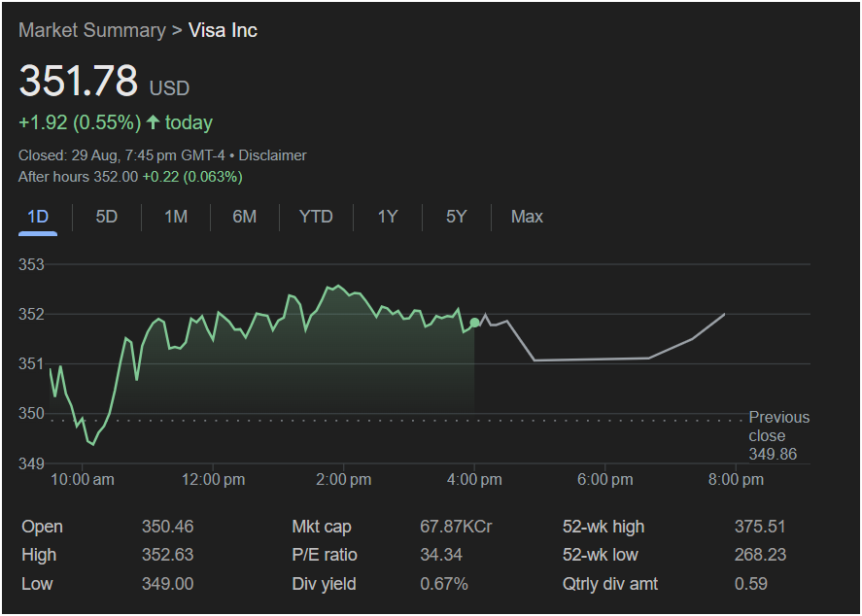Click the Div yield value 0.67%

[444, 584]
